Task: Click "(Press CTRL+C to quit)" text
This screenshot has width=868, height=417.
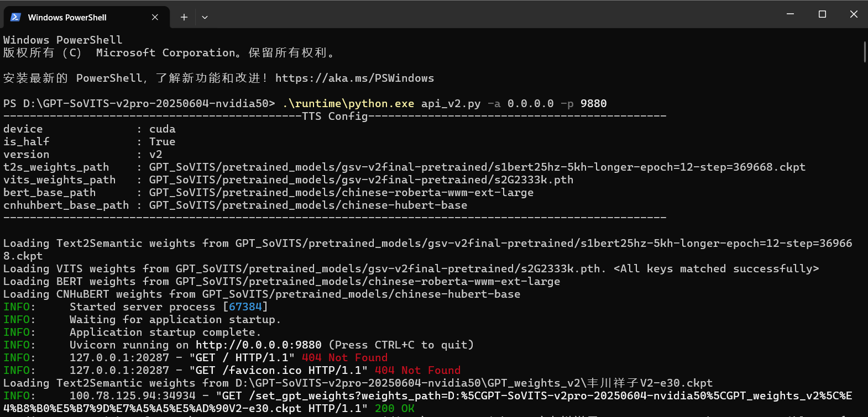Action: 401,345
